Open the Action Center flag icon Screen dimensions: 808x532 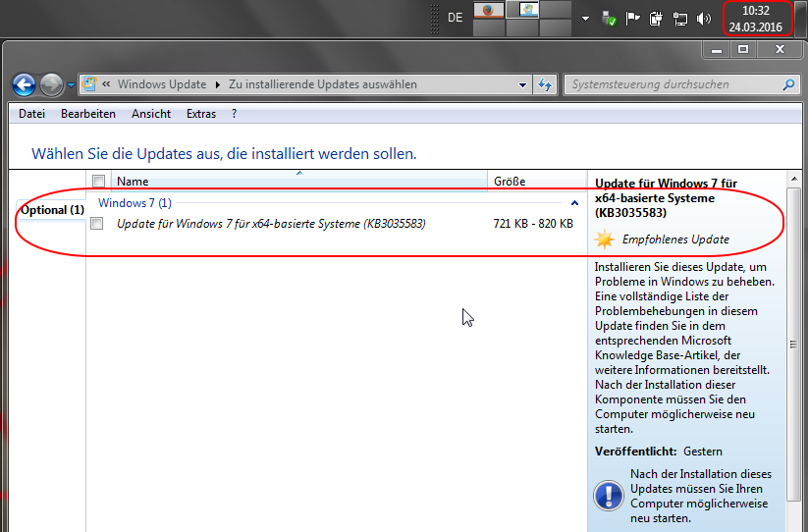(x=632, y=19)
